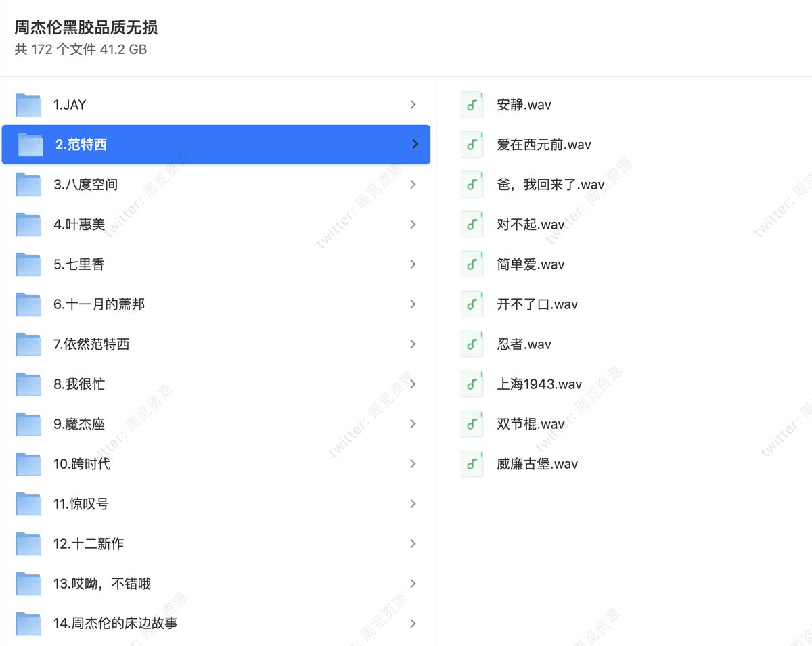Expand the 13.哎呦,不错哦 row chevron
This screenshot has width=812, height=646.
(x=413, y=584)
